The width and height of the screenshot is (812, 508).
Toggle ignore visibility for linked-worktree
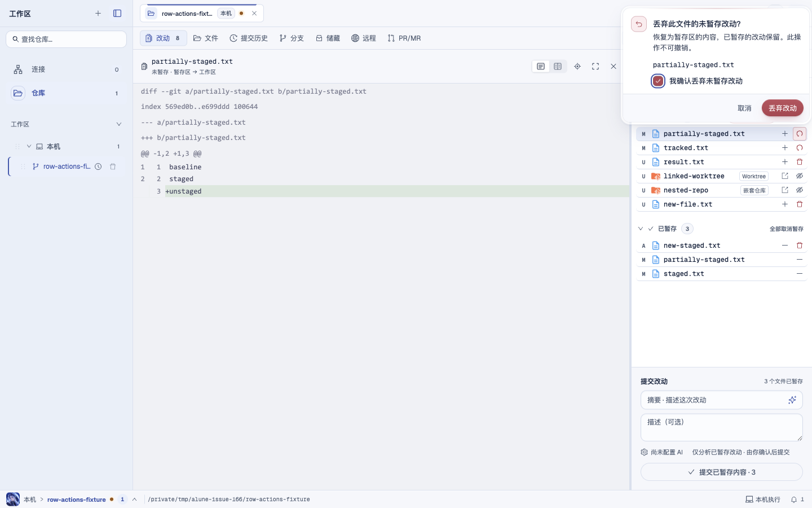(x=800, y=176)
